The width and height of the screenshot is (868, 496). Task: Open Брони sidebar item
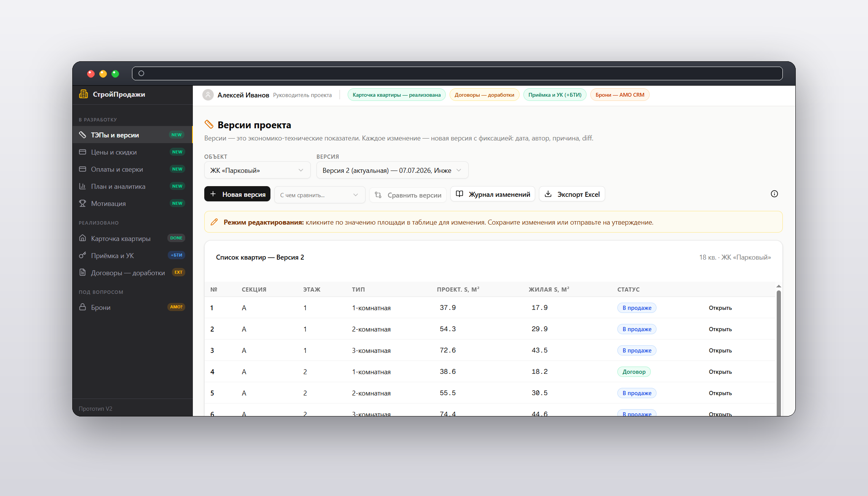coord(132,307)
